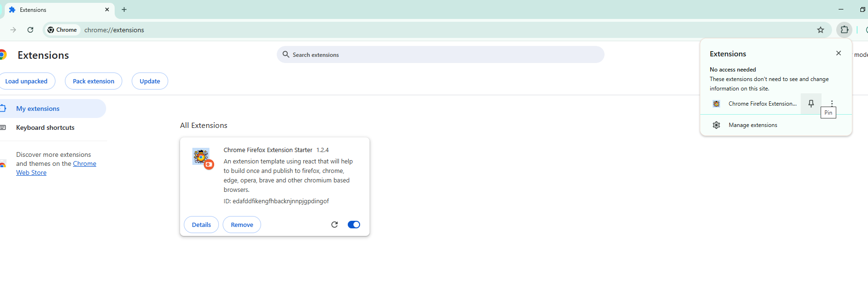Select Chrome Firefox Extension in the popup list
The image size is (868, 289).
point(750,104)
